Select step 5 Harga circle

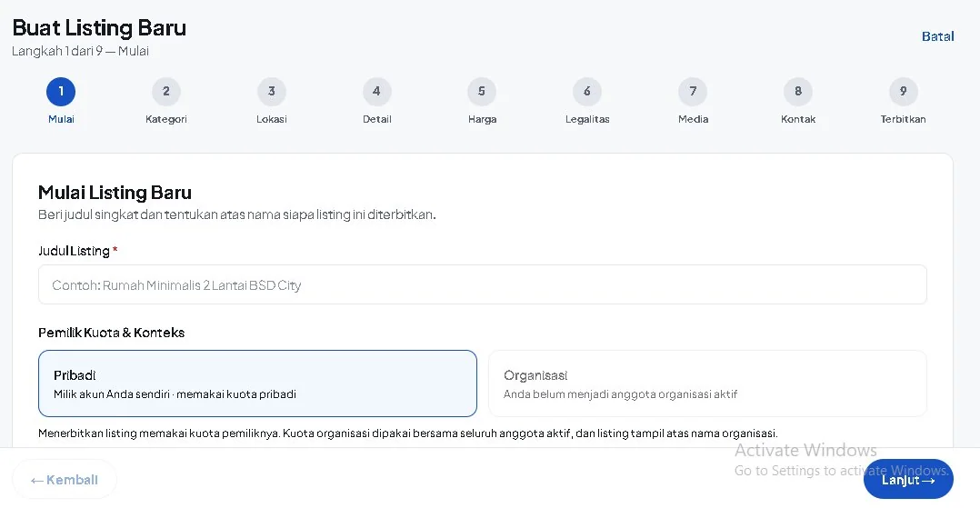click(482, 92)
